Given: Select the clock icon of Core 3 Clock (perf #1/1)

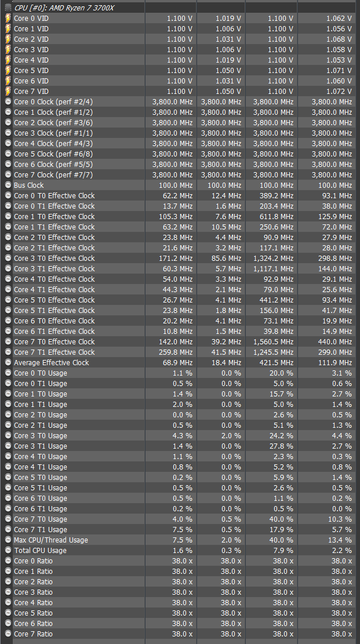Looking at the screenshot, I should click(8, 133).
